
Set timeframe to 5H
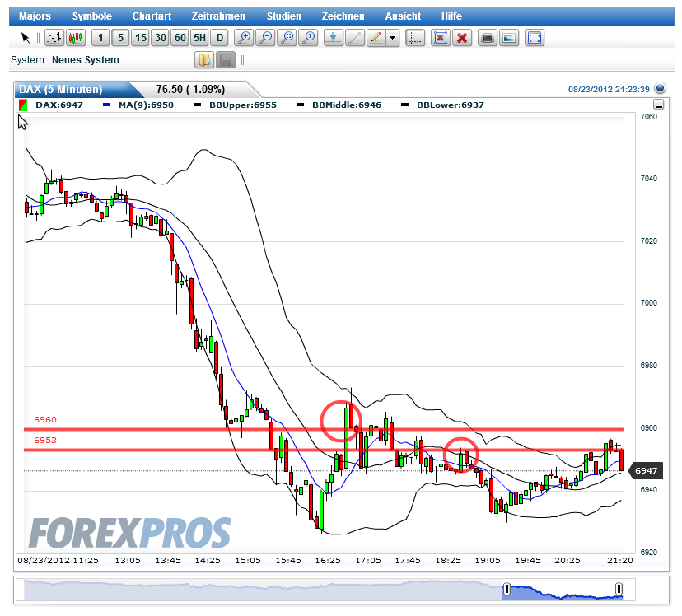click(199, 38)
